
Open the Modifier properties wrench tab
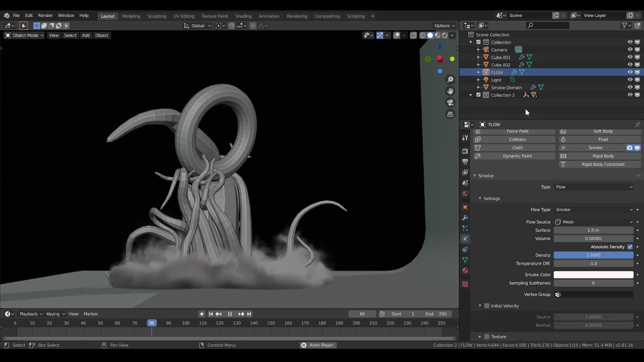pos(465,218)
